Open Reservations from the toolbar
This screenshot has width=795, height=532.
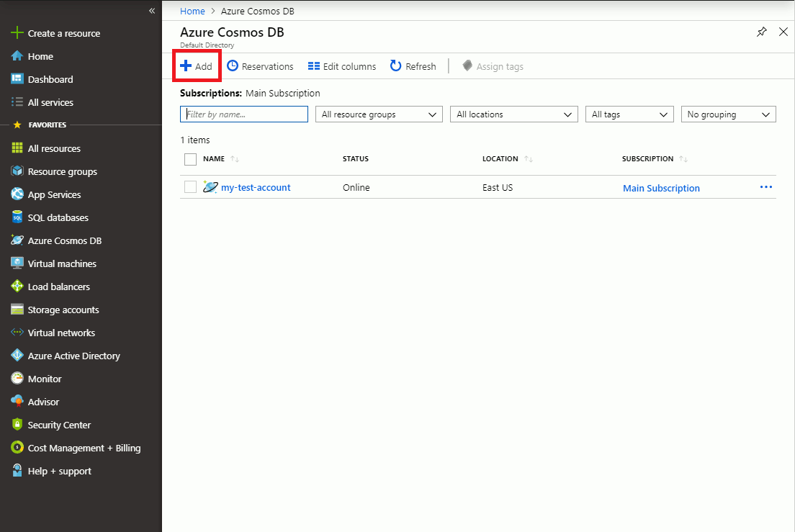(x=260, y=66)
